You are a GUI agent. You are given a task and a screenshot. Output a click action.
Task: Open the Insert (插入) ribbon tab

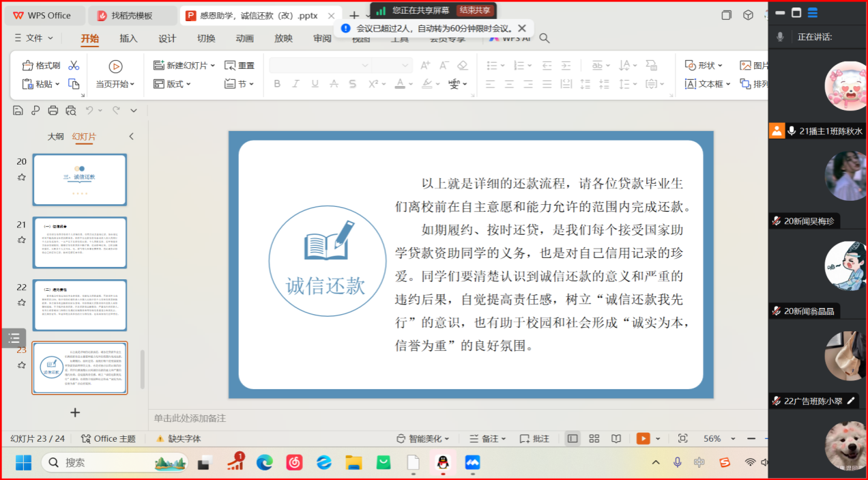(128, 39)
